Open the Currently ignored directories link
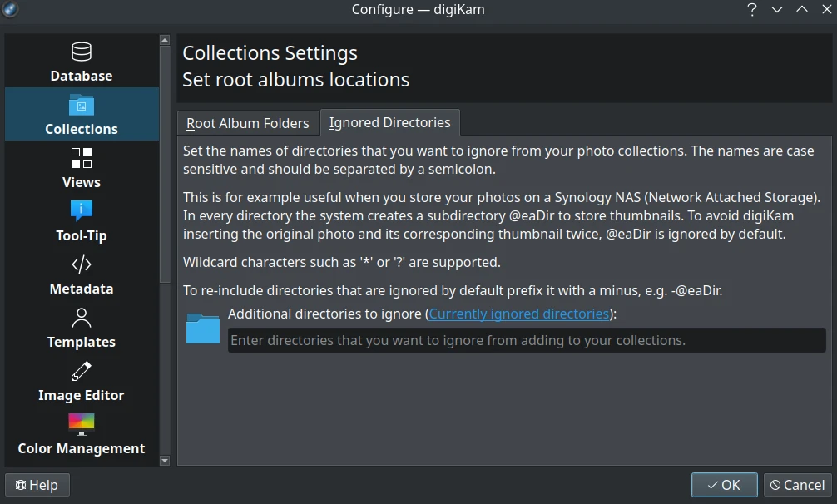This screenshot has width=837, height=504. point(518,314)
